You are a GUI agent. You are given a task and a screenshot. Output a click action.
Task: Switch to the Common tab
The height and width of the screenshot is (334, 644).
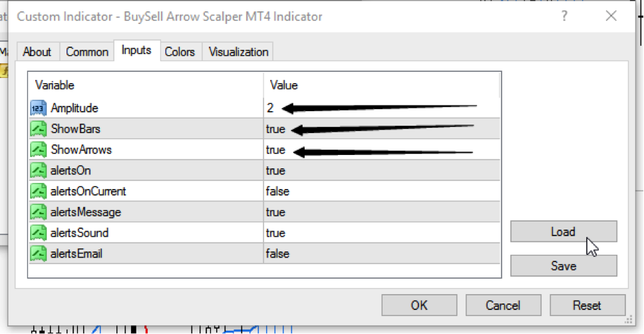pos(87,52)
